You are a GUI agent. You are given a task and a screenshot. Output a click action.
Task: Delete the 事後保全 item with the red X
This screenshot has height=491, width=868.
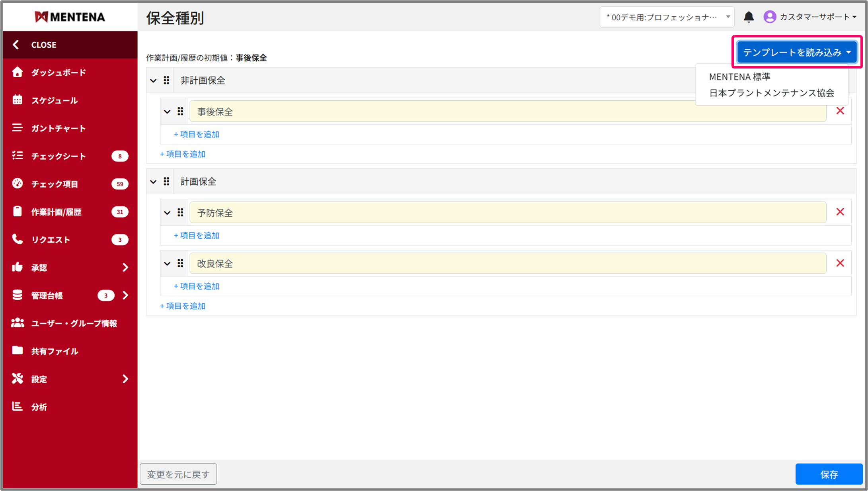click(x=840, y=111)
